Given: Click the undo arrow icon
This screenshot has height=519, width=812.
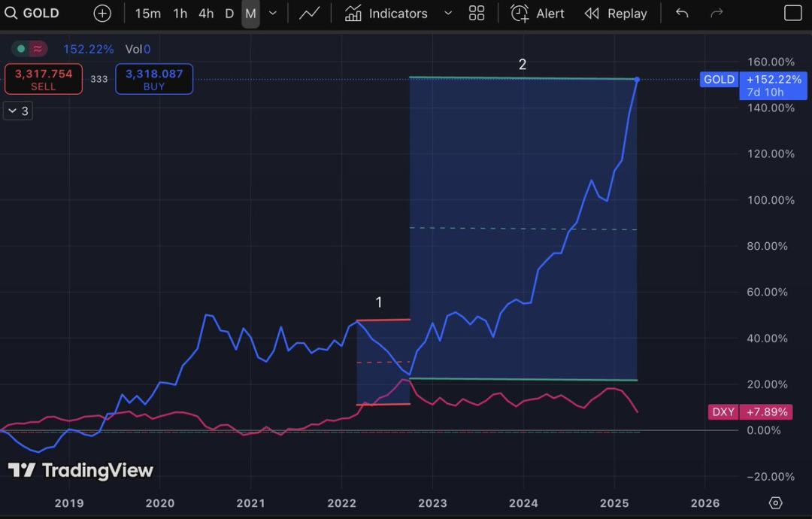Looking at the screenshot, I should [682, 14].
